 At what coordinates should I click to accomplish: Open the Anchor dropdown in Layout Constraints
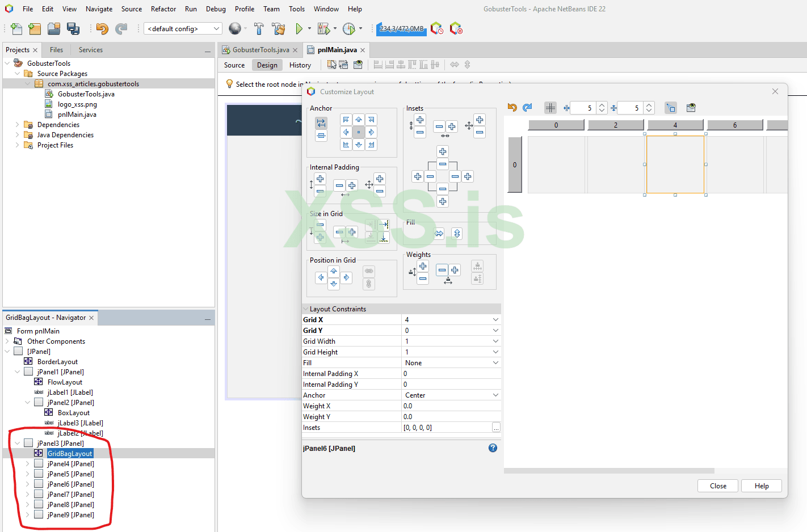pyautogui.click(x=495, y=395)
